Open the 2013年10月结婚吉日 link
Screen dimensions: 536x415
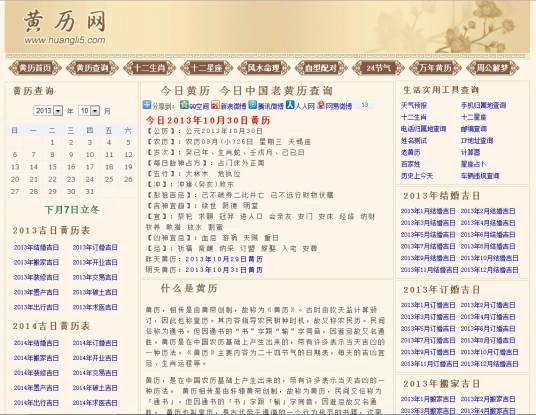point(490,258)
